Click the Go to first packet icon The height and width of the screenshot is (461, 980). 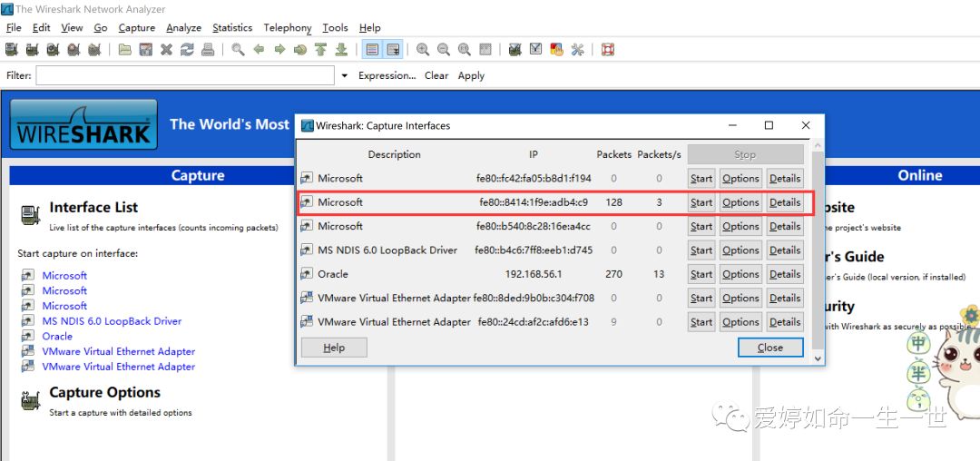(x=320, y=49)
